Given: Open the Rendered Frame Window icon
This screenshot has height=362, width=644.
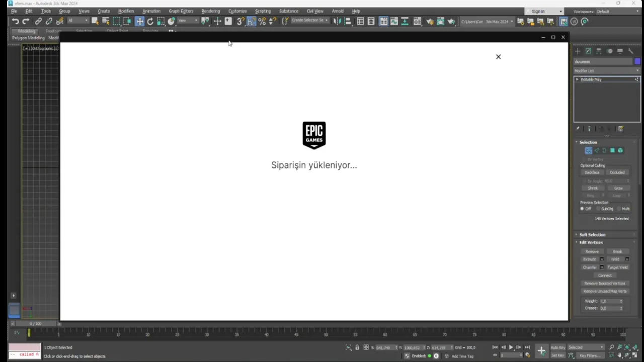Looking at the screenshot, I should pos(440,21).
